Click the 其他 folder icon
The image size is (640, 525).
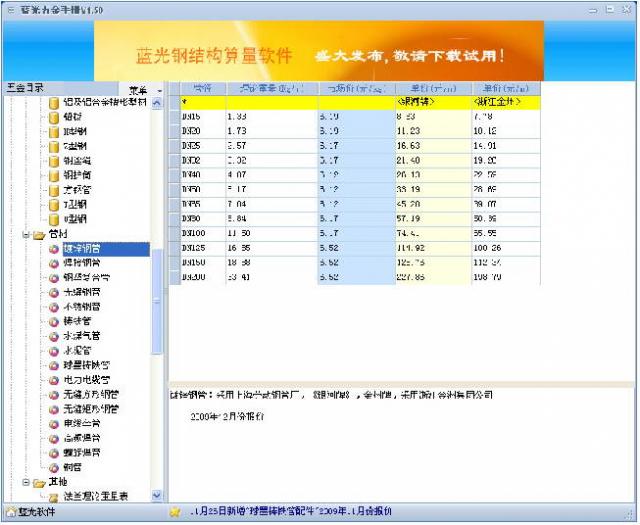pos(39,482)
